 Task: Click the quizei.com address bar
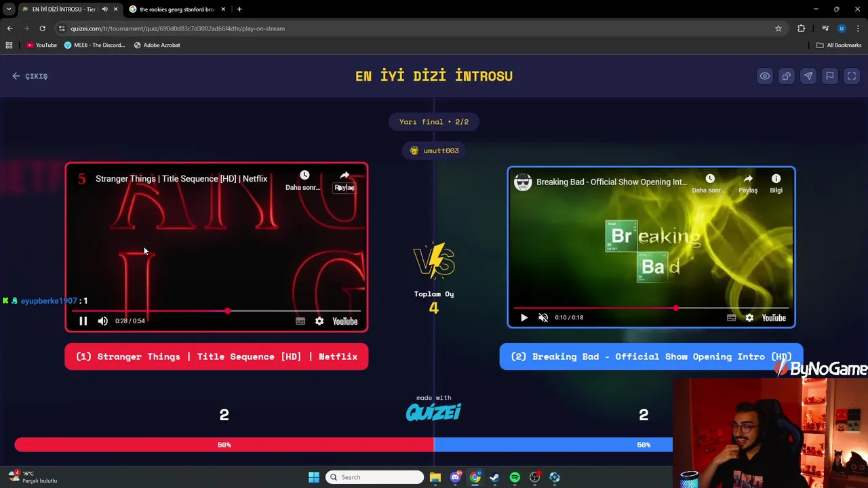(420, 28)
